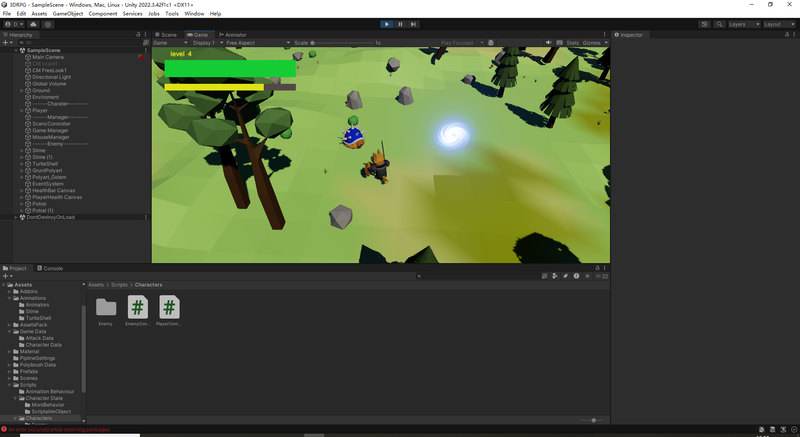Open the GameObject menu
Viewport: 800px width, 437px height.
pos(68,14)
